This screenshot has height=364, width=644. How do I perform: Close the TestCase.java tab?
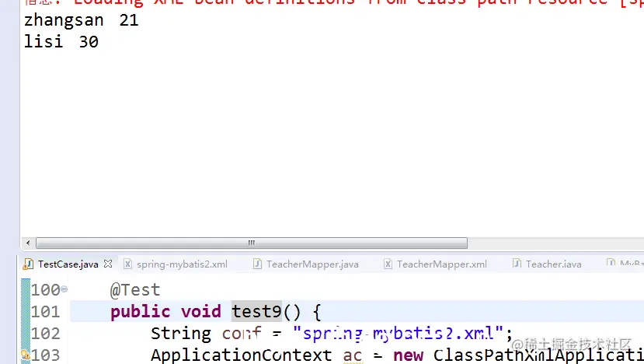click(108, 264)
